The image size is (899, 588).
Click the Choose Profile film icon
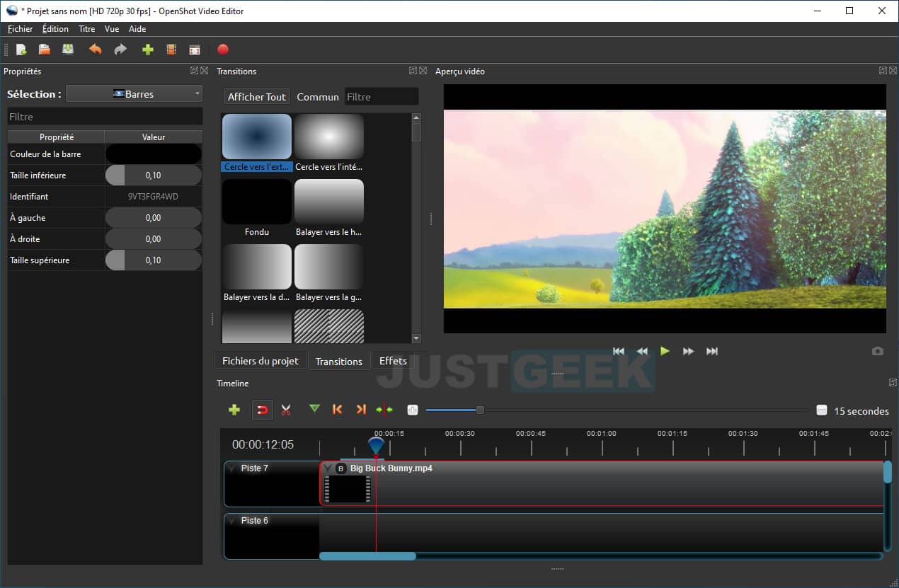click(171, 50)
